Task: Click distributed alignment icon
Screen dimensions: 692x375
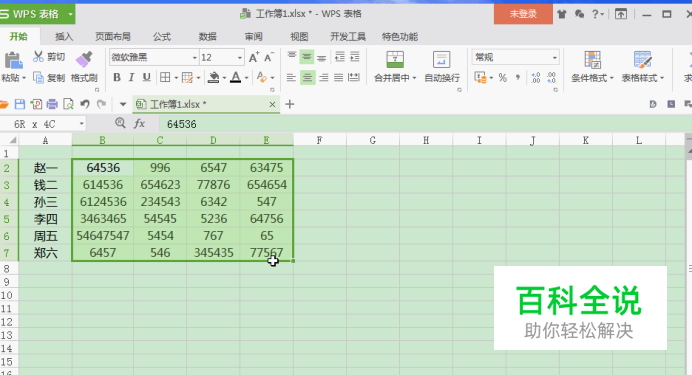Action: tap(354, 78)
